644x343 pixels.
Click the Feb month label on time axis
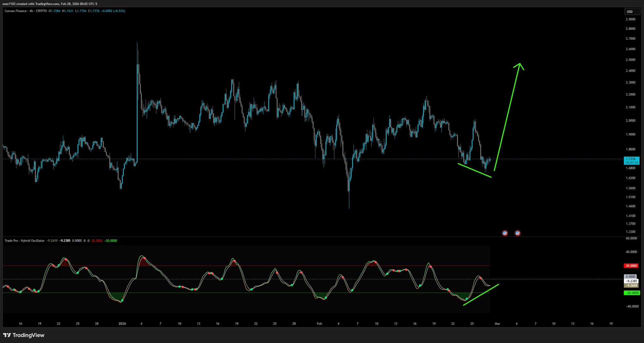click(319, 324)
